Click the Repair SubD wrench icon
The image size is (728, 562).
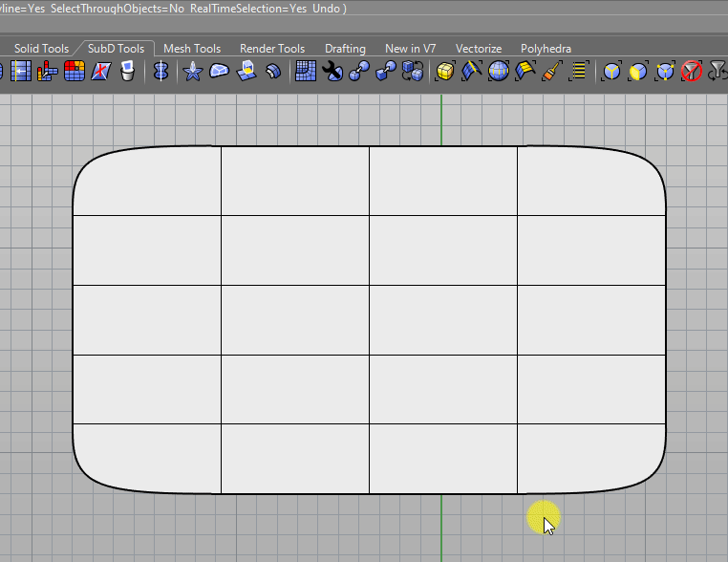tap(332, 71)
